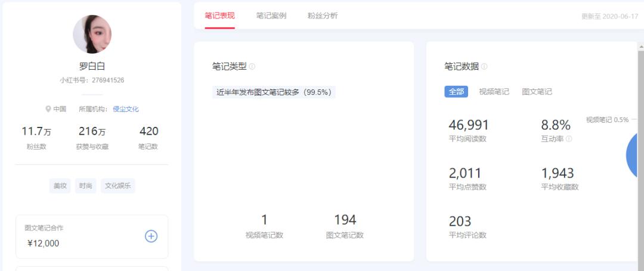Open the 侵尘文化 organization link
Viewport: 644px width, 271px height.
(x=126, y=109)
